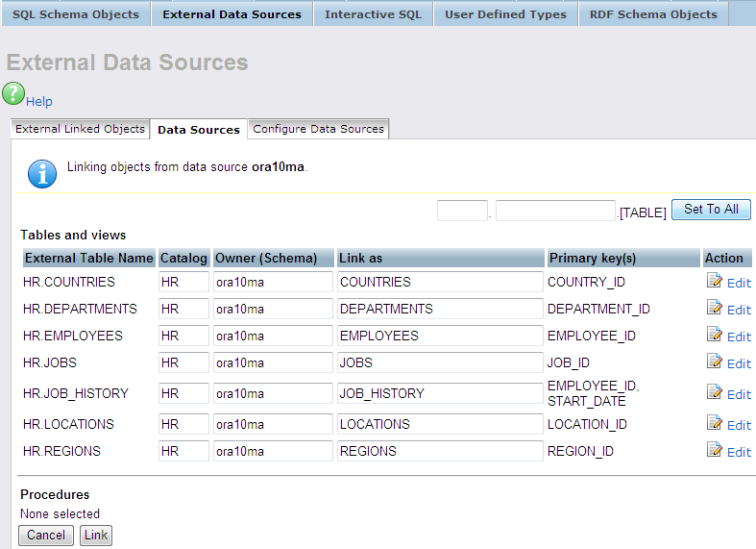Switch to Interactive SQL tab

click(x=373, y=14)
